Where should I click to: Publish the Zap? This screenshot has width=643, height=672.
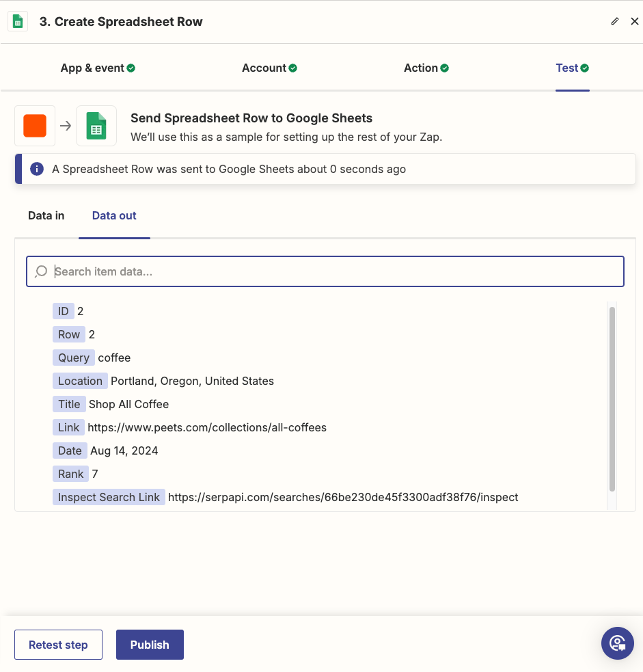click(x=150, y=645)
